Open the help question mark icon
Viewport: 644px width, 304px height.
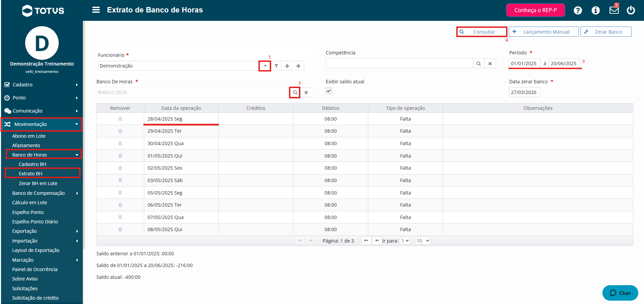[x=578, y=10]
